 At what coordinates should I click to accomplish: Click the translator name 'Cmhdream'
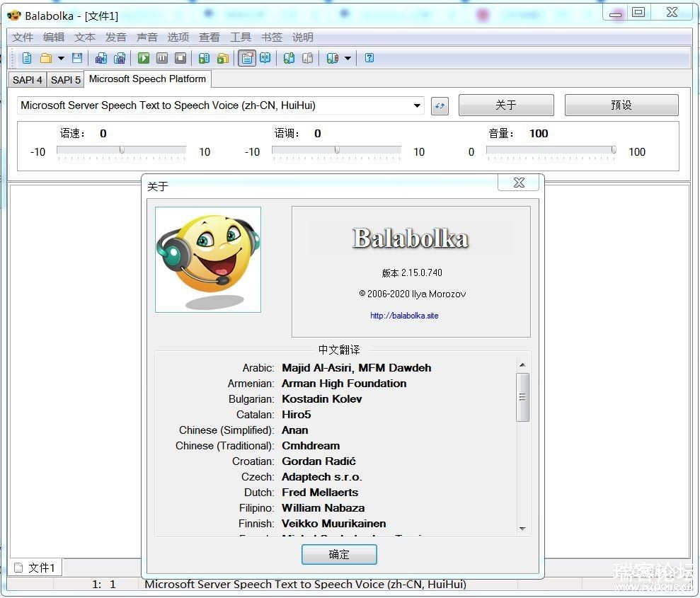click(311, 446)
